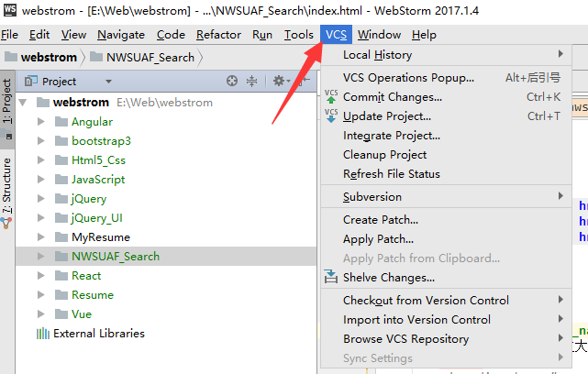
Task: Expand the NWSUAF_Search folder arrow
Action: tap(41, 257)
